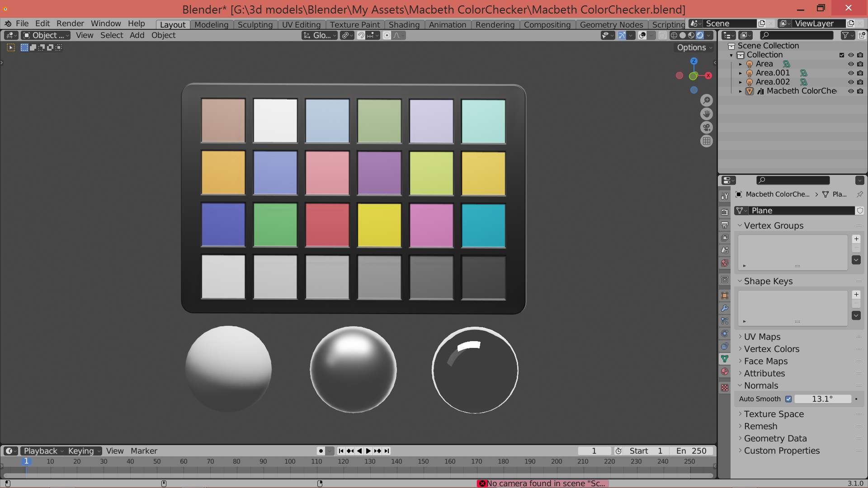The width and height of the screenshot is (868, 488).
Task: Switch to orthographic view grid icon
Action: [706, 141]
